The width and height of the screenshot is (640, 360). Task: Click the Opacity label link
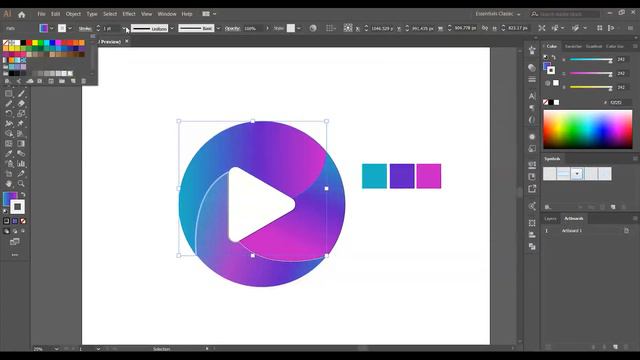click(232, 29)
